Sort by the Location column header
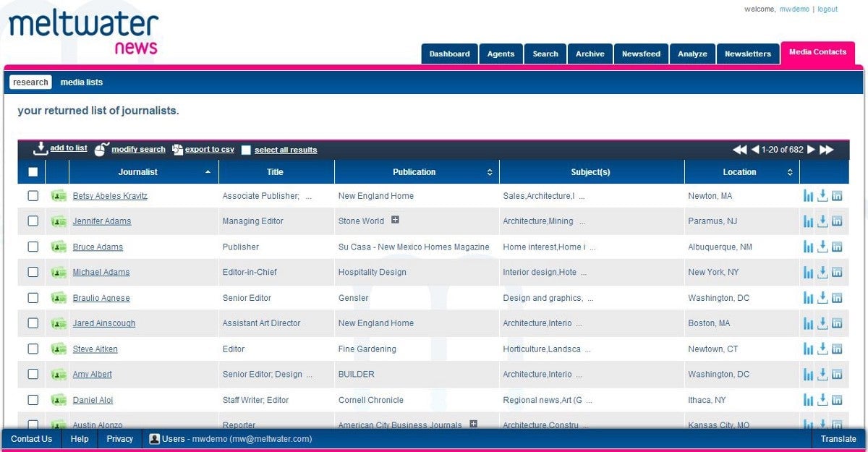Image resolution: width=868 pixels, height=452 pixels. coord(742,172)
